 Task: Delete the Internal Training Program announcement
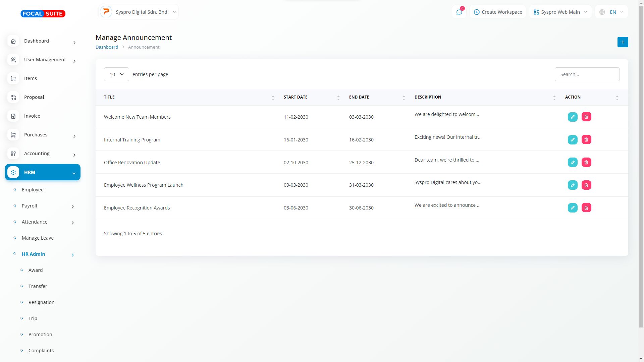(586, 140)
